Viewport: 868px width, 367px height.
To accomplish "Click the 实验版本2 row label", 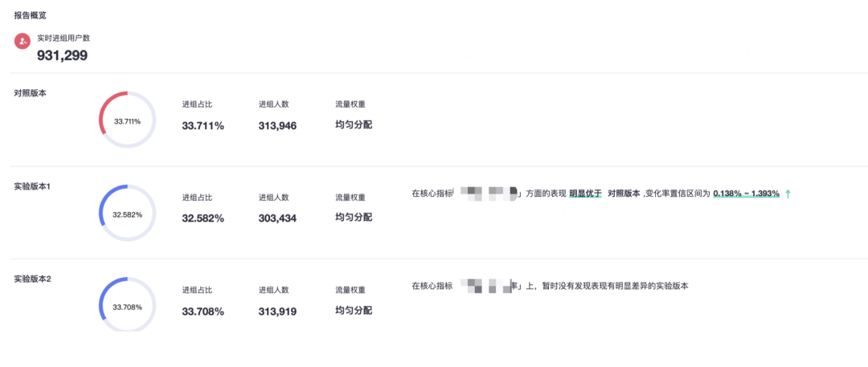I will 32,279.
